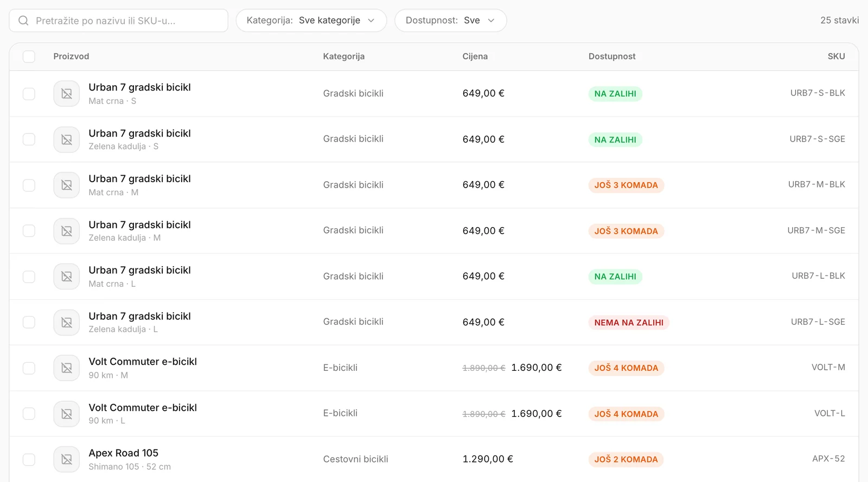Sort by the Cijena column header
The image size is (868, 482).
(x=475, y=56)
